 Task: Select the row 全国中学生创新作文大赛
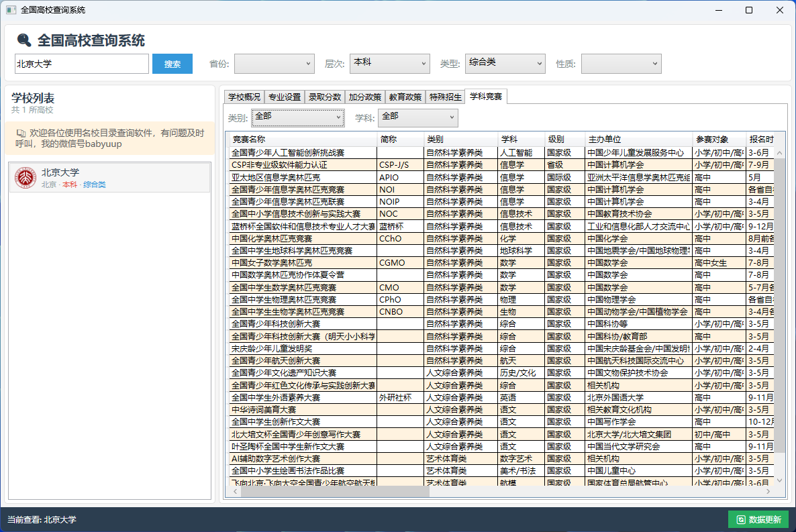click(x=501, y=422)
